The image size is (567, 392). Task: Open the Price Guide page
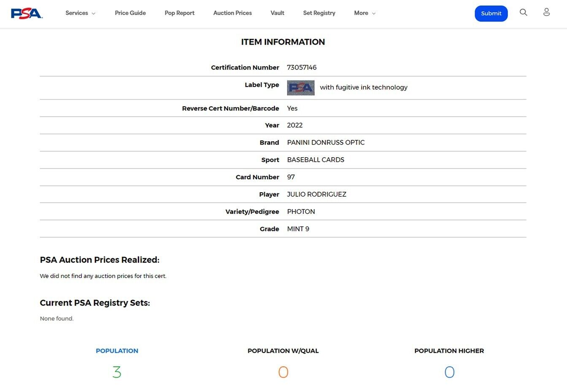coord(130,13)
